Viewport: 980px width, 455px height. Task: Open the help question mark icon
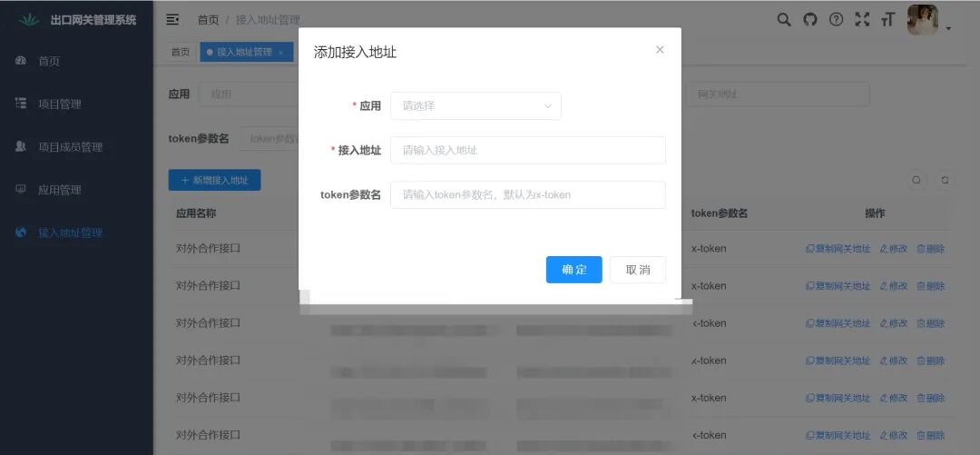coord(837,19)
